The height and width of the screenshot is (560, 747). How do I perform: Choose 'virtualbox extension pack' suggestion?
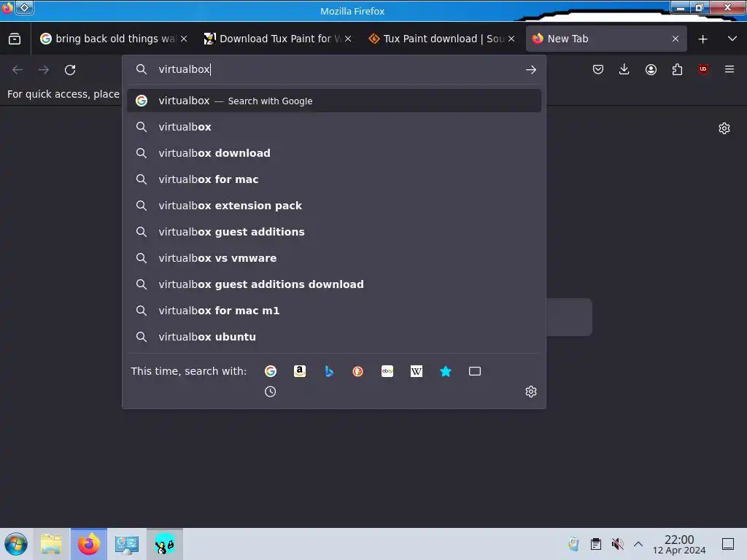[x=334, y=205]
